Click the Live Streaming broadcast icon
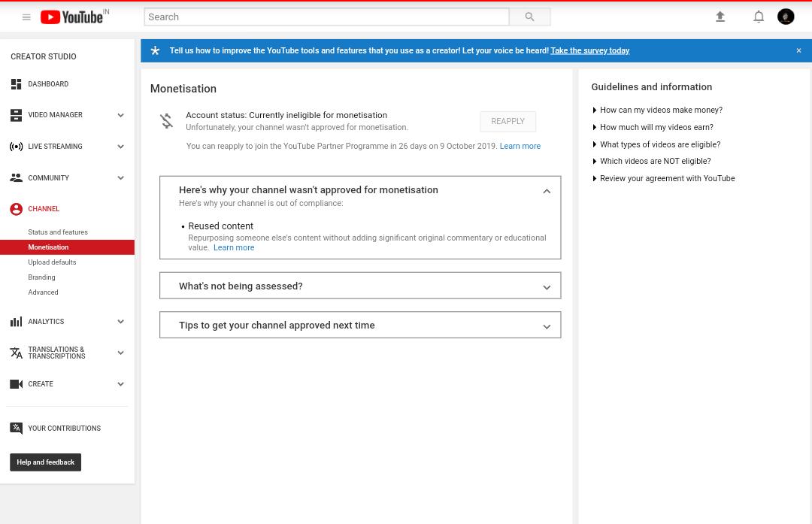Viewport: 812px width, 524px height. coord(16,147)
